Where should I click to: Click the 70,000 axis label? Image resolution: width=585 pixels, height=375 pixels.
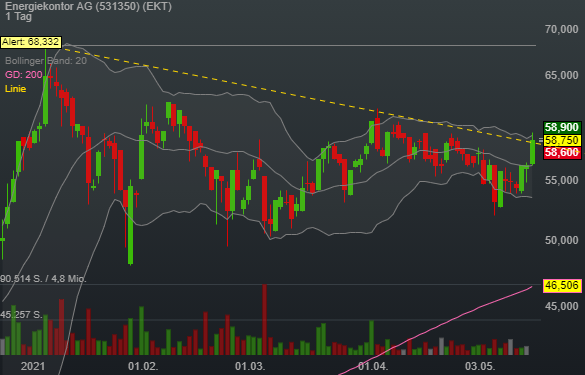click(561, 29)
